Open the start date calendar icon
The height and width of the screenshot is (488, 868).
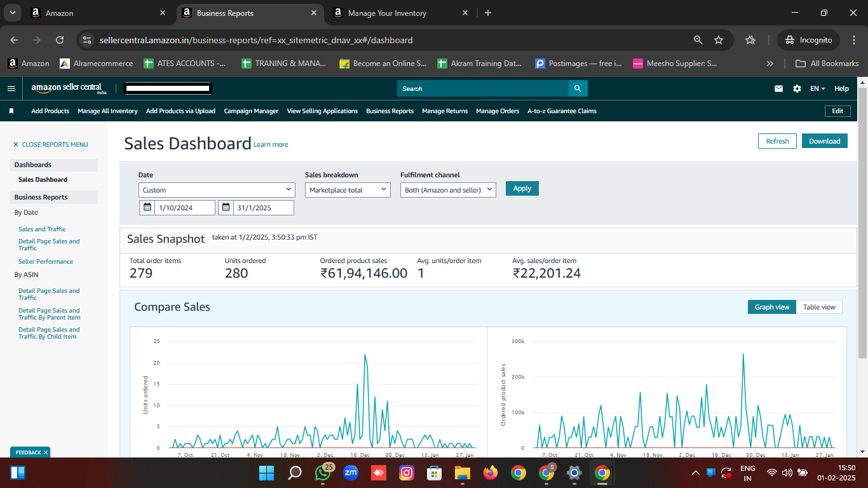147,208
